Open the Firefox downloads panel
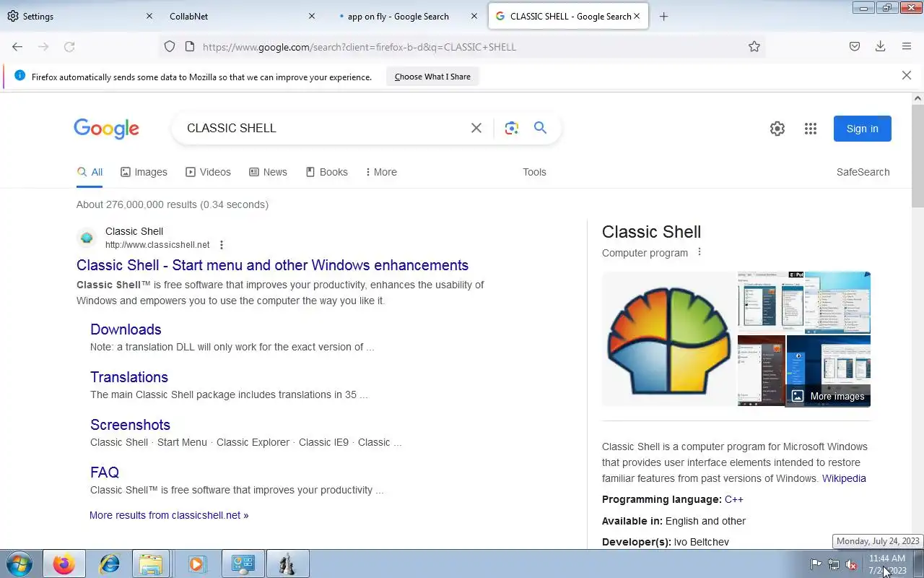The image size is (924, 578). tap(881, 46)
